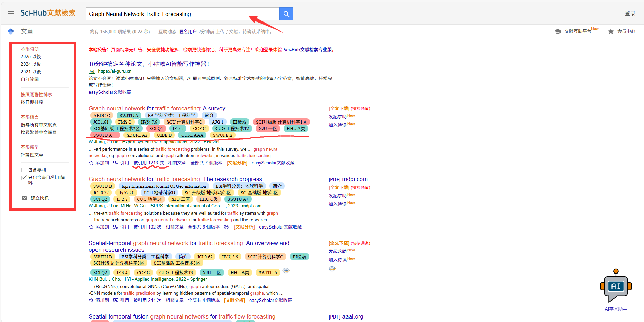The image size is (644, 322).
Task: Filter by 評論性文章
Action: coord(32,155)
